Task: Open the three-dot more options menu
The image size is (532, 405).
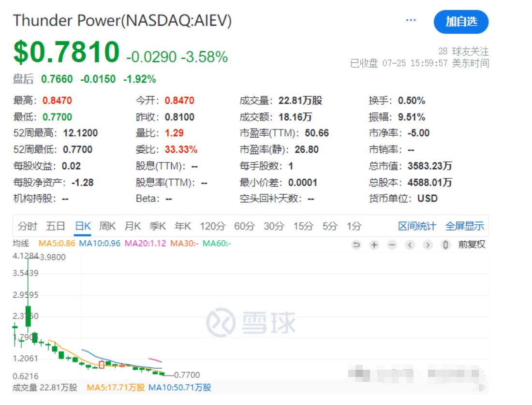Action: [411, 20]
